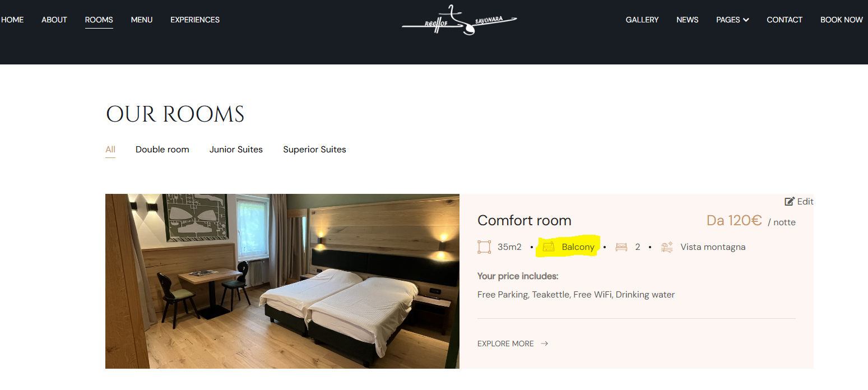Click the Explore More arrow icon

pyautogui.click(x=544, y=343)
